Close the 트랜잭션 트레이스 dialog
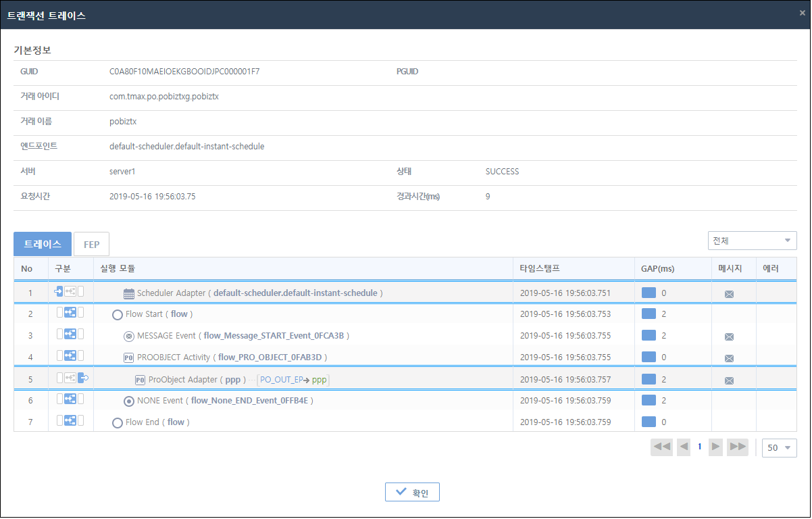This screenshot has height=519, width=812. pyautogui.click(x=802, y=13)
